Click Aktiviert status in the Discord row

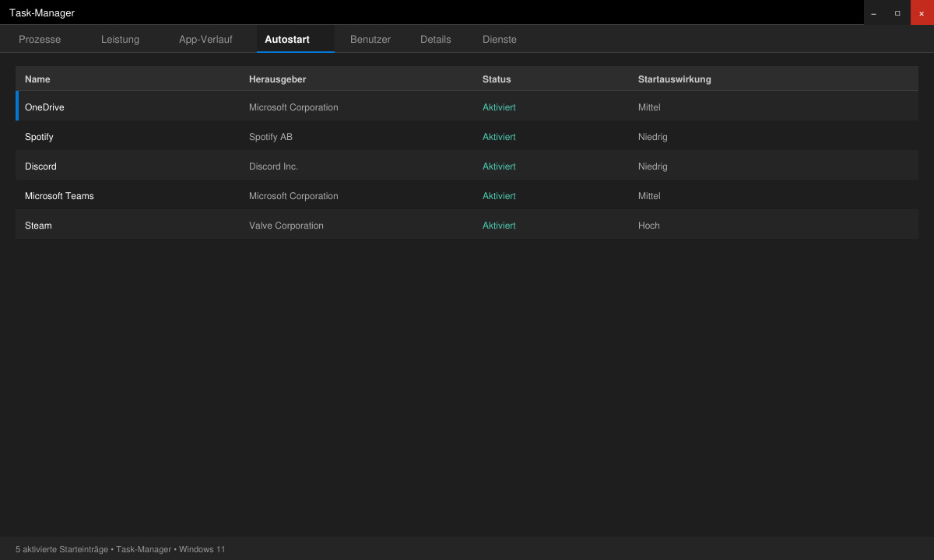click(499, 166)
